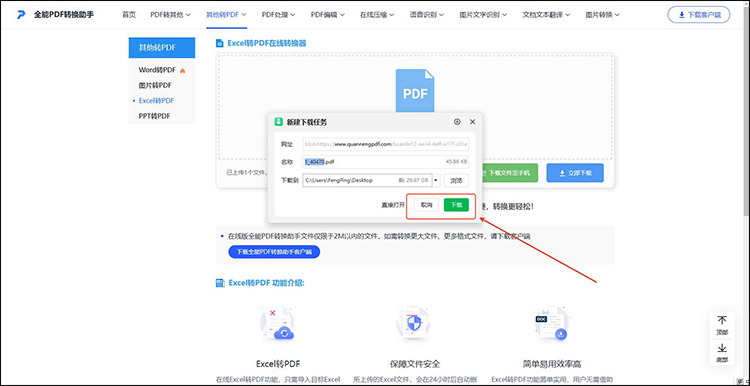Select the 其他转PDF sidebar header
Screen dimensions: 750x386
click(x=162, y=48)
